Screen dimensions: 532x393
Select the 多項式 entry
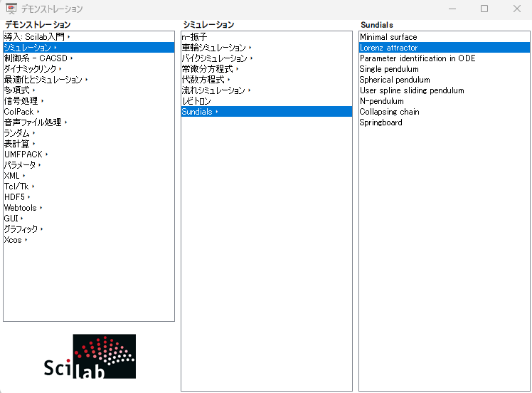coord(89,90)
